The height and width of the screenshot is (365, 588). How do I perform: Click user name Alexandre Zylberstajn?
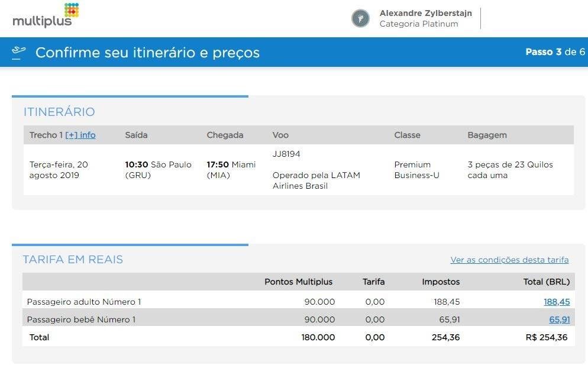coord(425,13)
